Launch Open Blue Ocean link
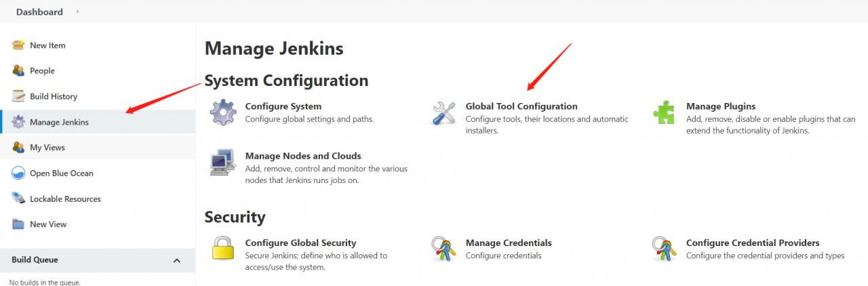The height and width of the screenshot is (286, 868). coord(62,173)
